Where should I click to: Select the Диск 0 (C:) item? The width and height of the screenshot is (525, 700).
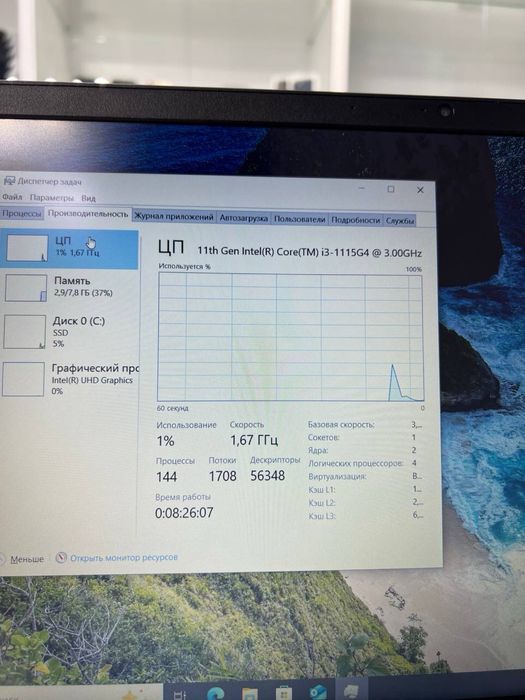[x=68, y=331]
